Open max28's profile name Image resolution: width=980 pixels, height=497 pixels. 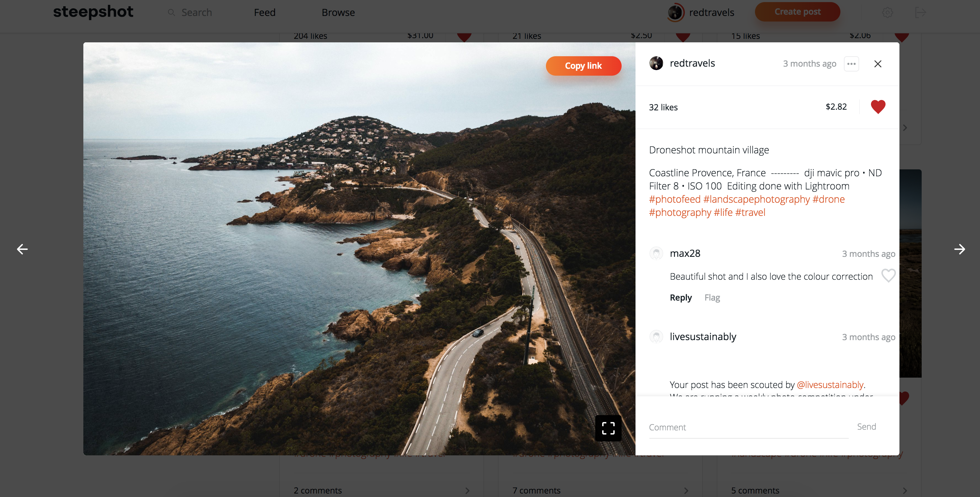click(x=685, y=253)
